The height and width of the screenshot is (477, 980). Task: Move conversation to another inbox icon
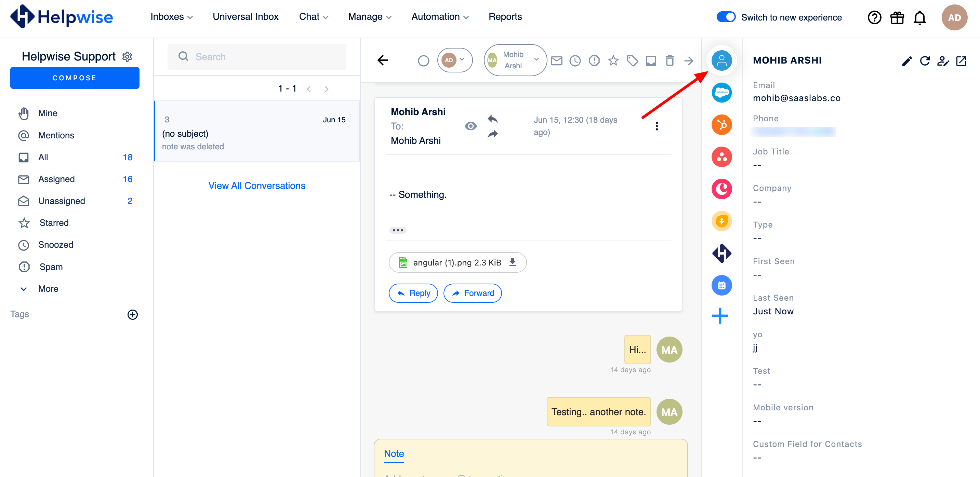(651, 60)
